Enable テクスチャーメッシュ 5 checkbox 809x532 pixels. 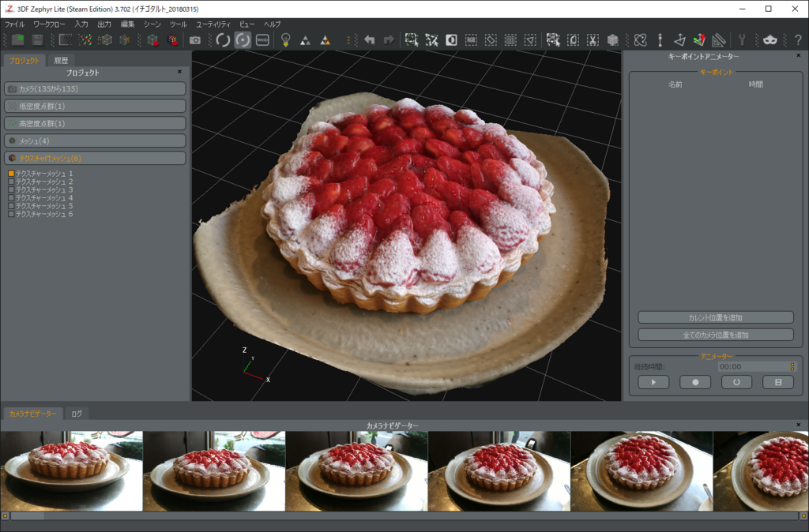pos(11,206)
